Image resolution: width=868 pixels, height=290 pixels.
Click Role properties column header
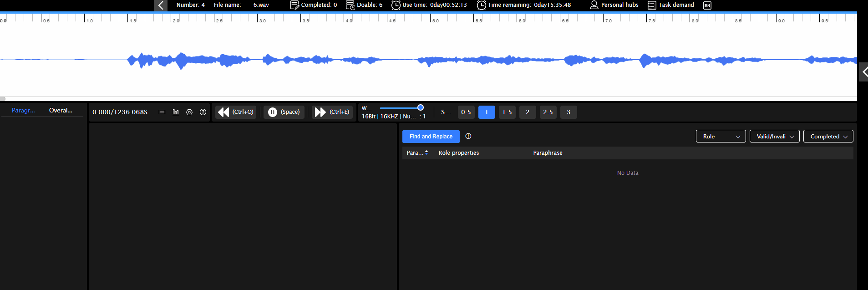[x=458, y=153]
